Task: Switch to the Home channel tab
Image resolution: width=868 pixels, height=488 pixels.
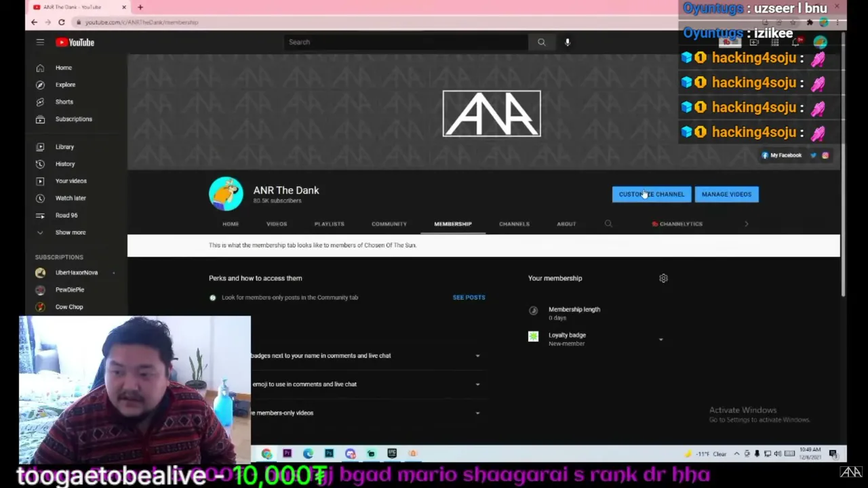Action: [x=231, y=224]
